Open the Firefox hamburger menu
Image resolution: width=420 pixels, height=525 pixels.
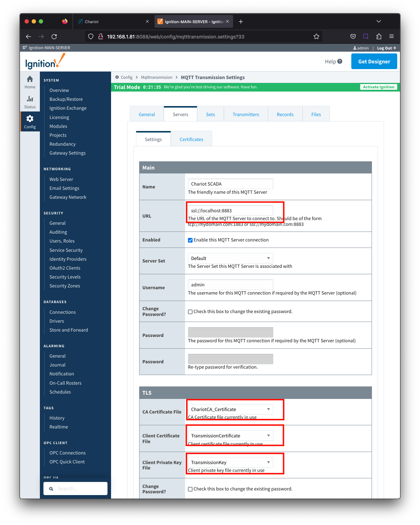click(x=392, y=36)
